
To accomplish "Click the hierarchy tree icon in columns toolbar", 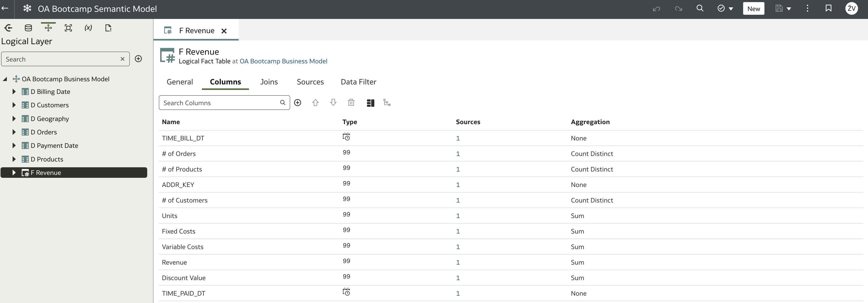I will pyautogui.click(x=387, y=103).
